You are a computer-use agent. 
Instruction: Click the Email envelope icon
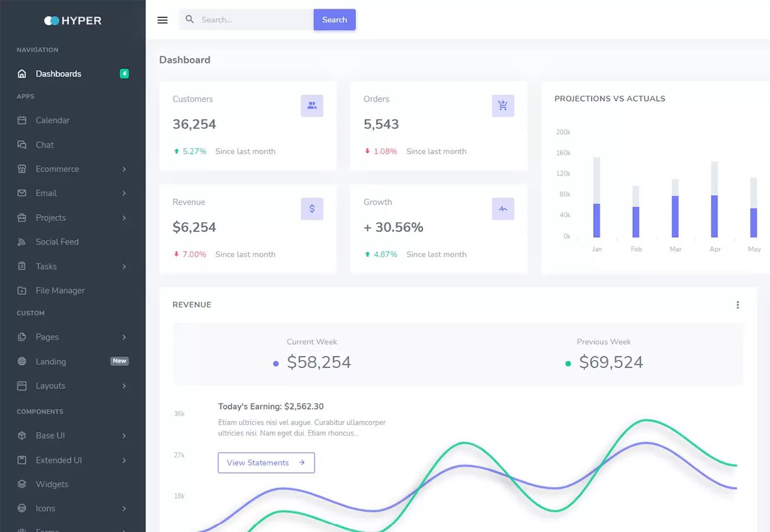click(22, 193)
